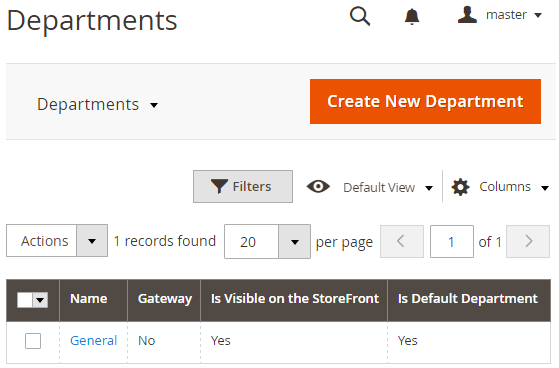The width and height of the screenshot is (559, 368).
Task: Click the '1 records found' text
Action: coord(165,241)
